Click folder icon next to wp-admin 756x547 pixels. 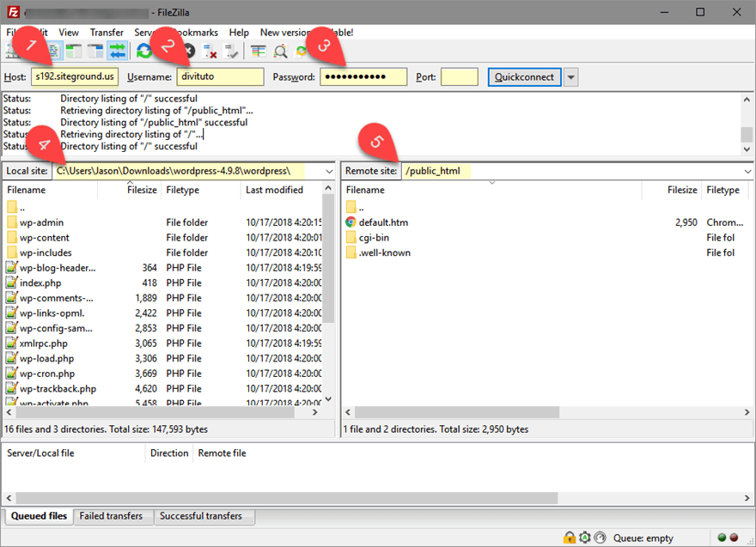12,222
